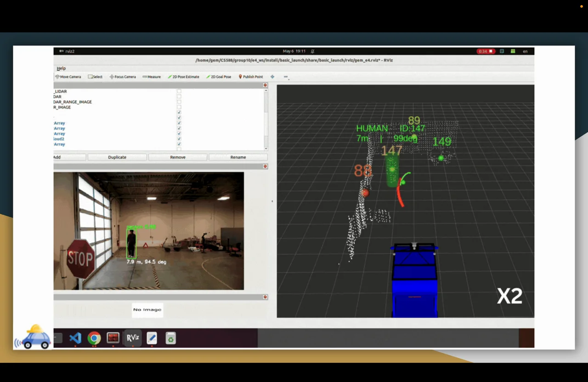Click the Duplicate button
The image size is (588, 382).
[x=117, y=157]
